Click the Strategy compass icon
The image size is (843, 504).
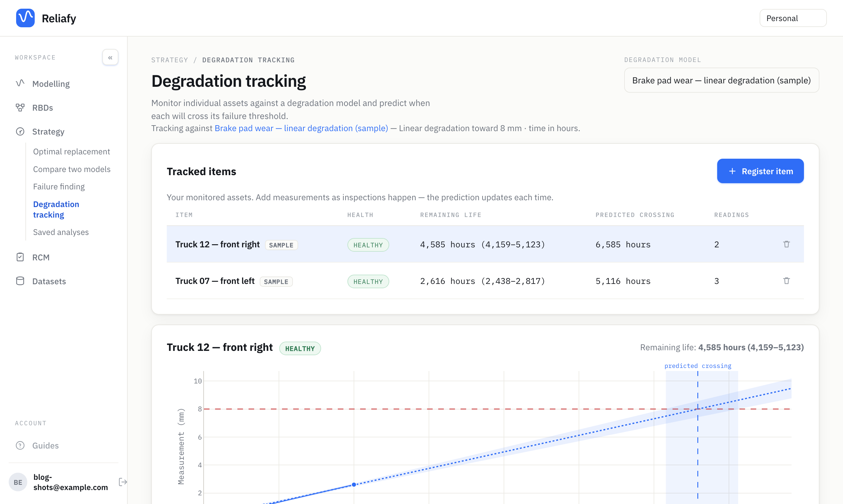tap(20, 131)
